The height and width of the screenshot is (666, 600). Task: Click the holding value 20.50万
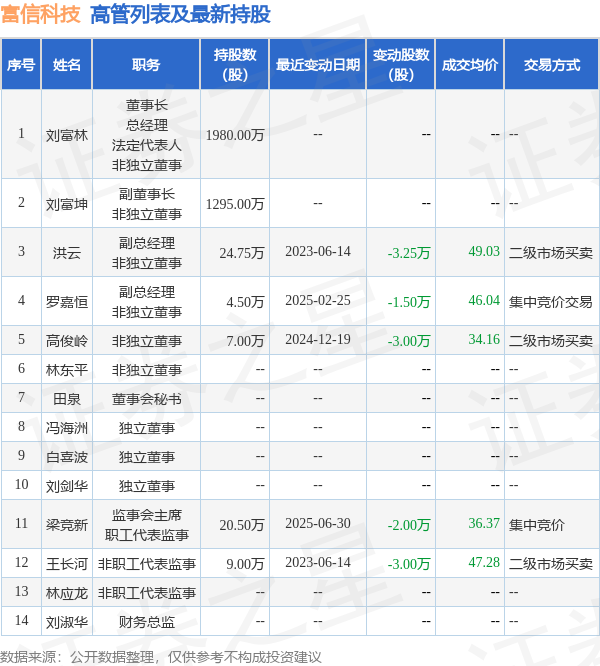click(x=242, y=525)
